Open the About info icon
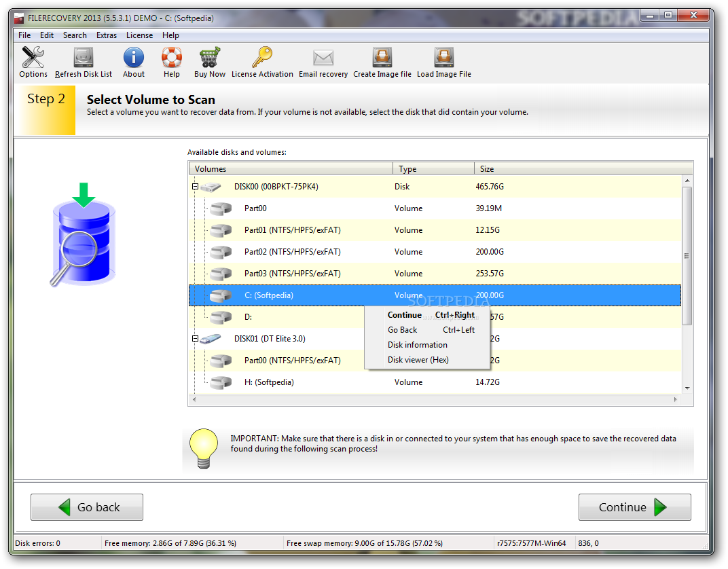The width and height of the screenshot is (728, 569). [134, 57]
